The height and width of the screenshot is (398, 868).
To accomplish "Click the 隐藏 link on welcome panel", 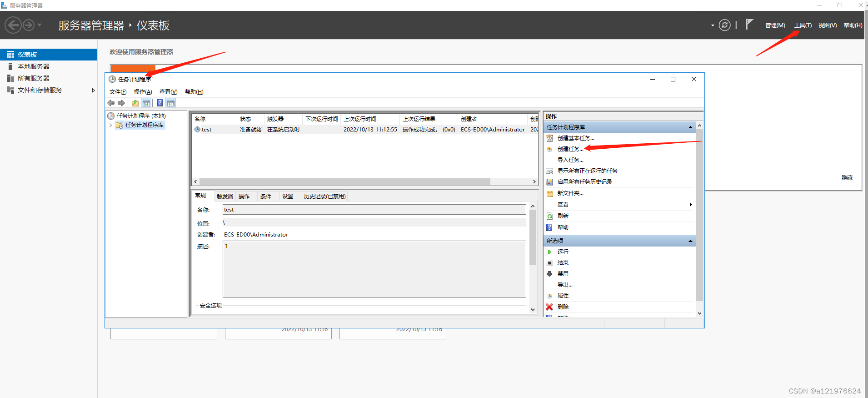I will (847, 178).
